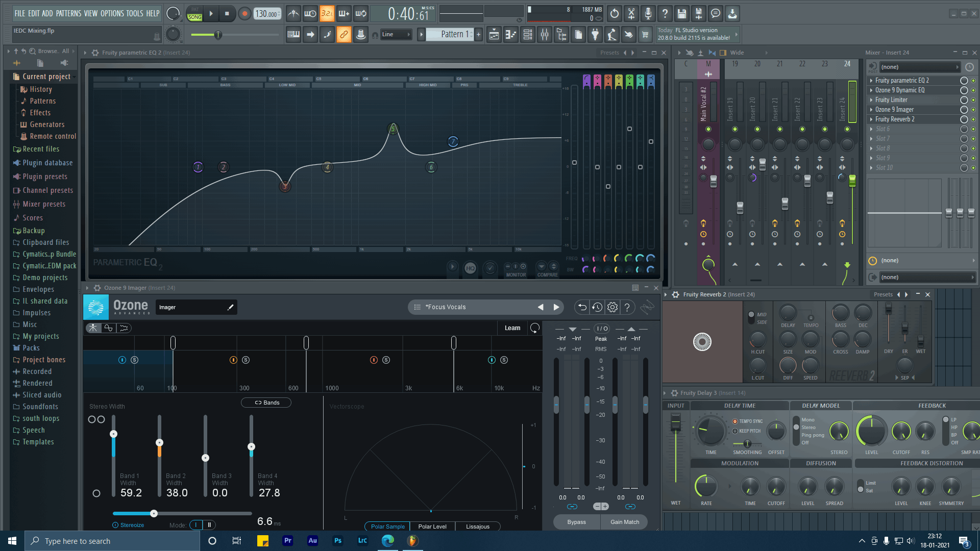
Task: Open the Pattern 1 selector
Action: point(449,35)
